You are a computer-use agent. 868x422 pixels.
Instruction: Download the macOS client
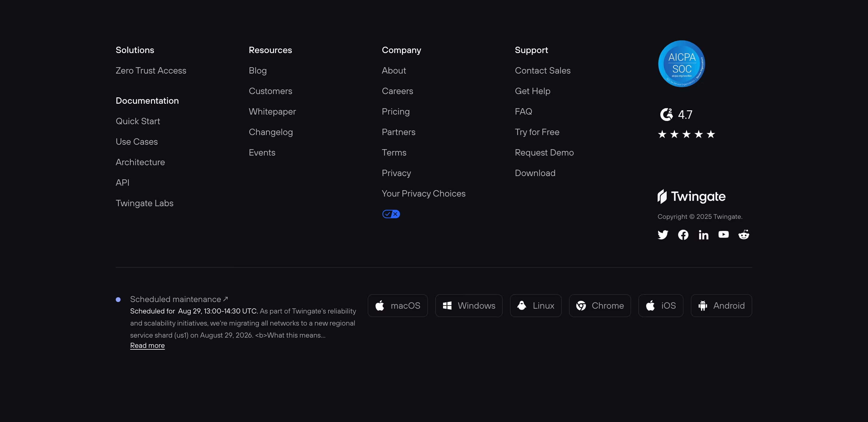(398, 305)
